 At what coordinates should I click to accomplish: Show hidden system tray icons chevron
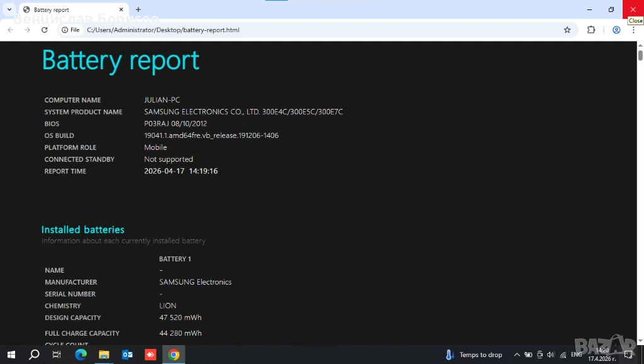coord(517,355)
